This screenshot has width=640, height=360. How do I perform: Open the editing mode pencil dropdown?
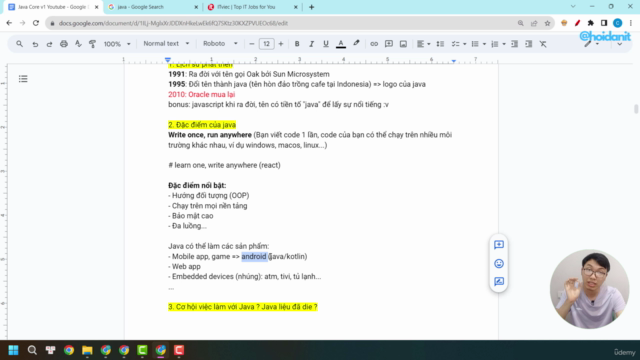(x=591, y=44)
